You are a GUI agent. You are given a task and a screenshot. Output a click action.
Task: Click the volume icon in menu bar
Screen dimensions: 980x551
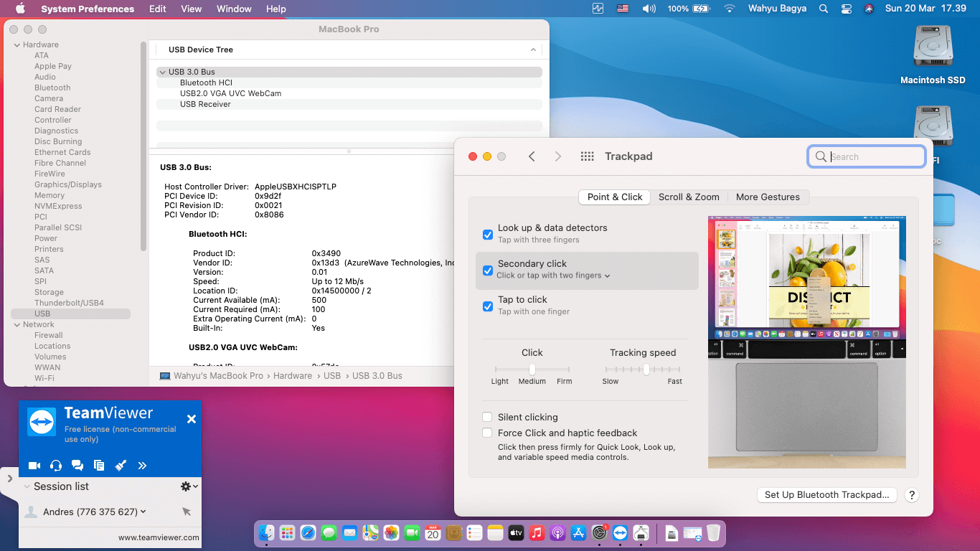[x=649, y=9]
